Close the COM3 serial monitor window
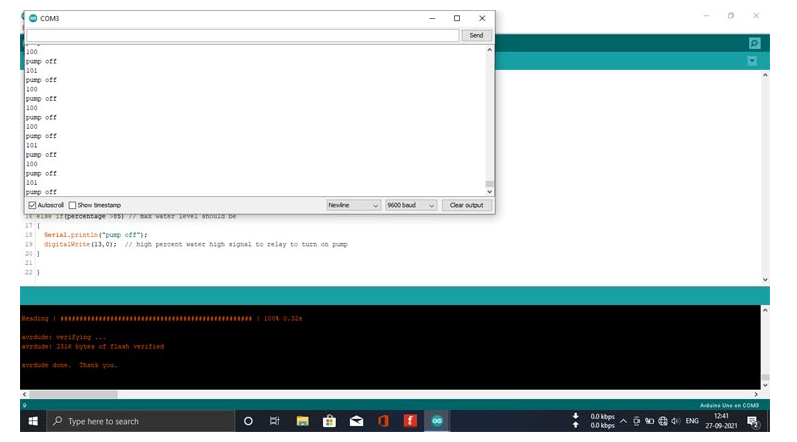The height and width of the screenshot is (442, 797). 482,18
